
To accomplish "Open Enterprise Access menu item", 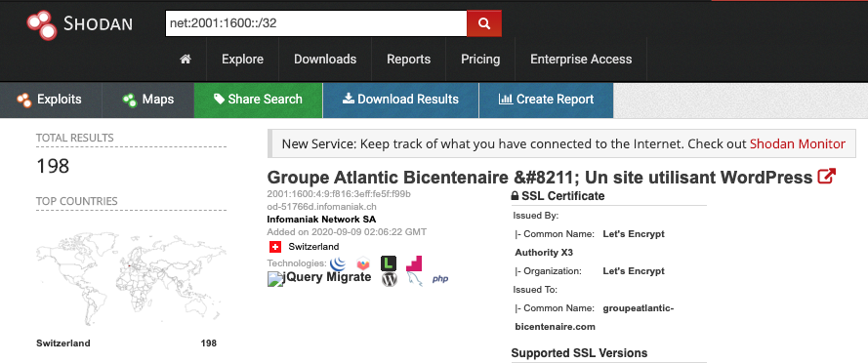I will click(x=581, y=60).
